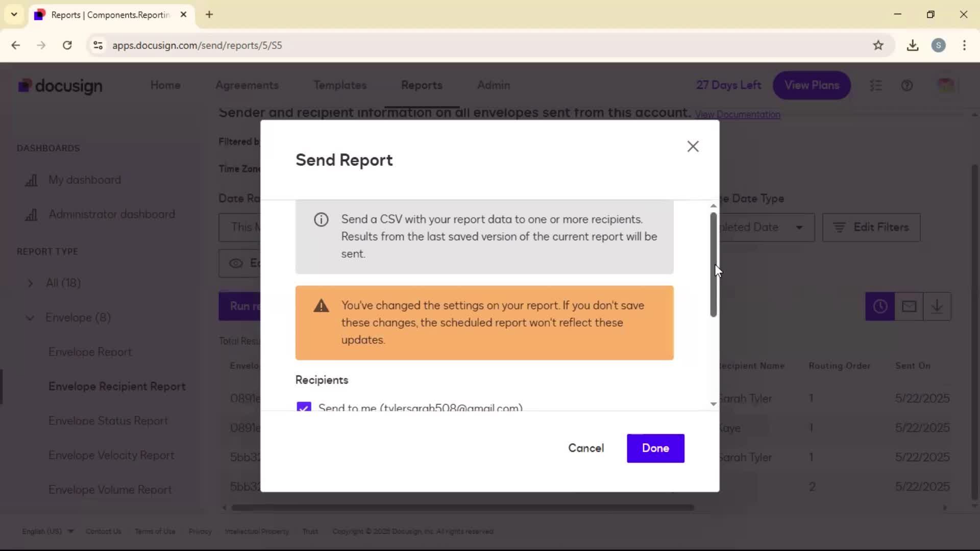Open Trust footer link

pos(310,532)
